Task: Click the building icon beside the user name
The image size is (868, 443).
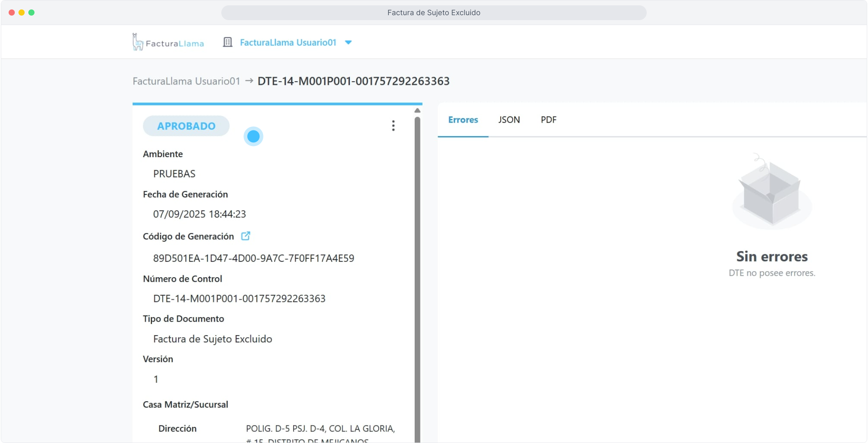Action: click(x=227, y=42)
